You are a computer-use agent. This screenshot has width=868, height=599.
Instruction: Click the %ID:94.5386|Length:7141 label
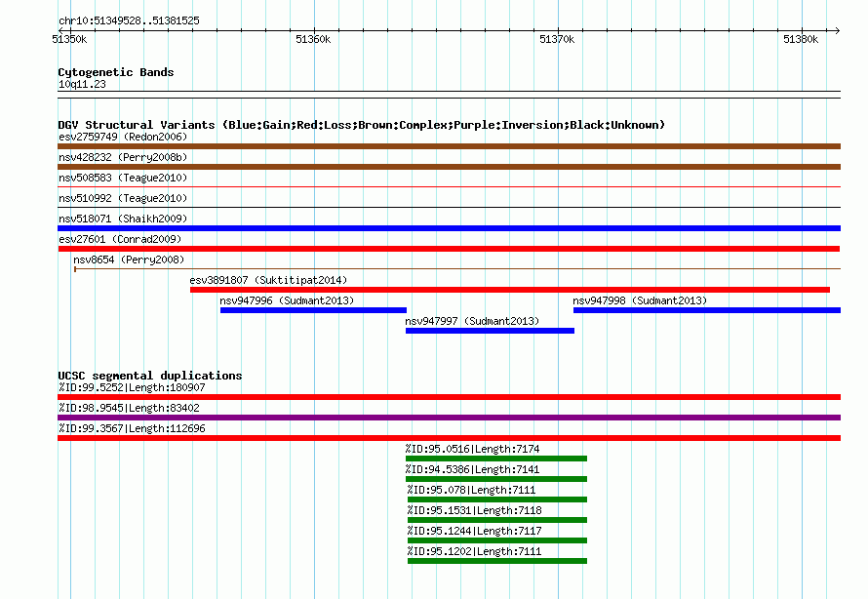point(472,469)
